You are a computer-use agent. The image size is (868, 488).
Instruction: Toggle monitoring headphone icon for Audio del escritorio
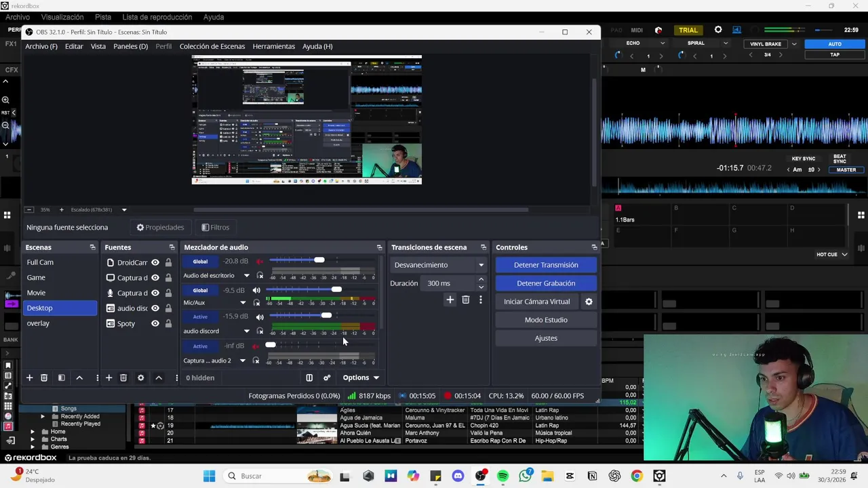point(260,275)
